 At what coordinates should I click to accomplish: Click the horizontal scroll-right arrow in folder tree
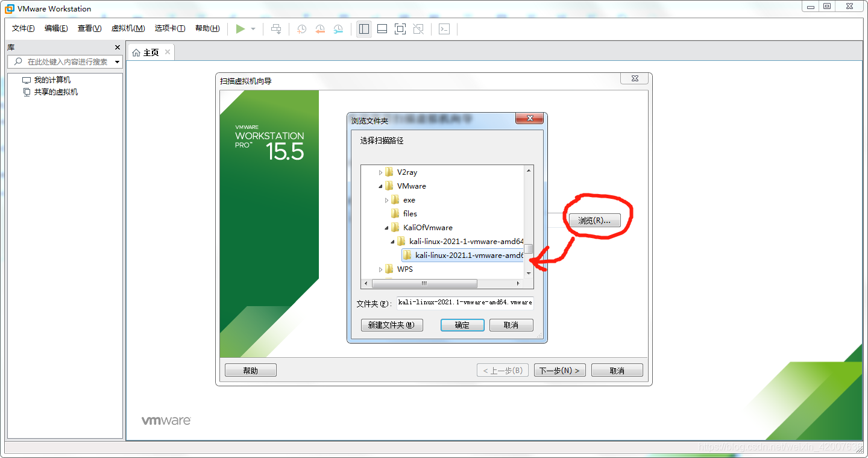click(x=518, y=283)
